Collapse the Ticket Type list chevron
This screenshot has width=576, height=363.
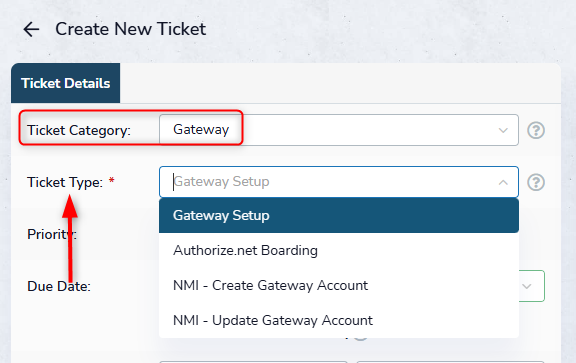point(503,182)
